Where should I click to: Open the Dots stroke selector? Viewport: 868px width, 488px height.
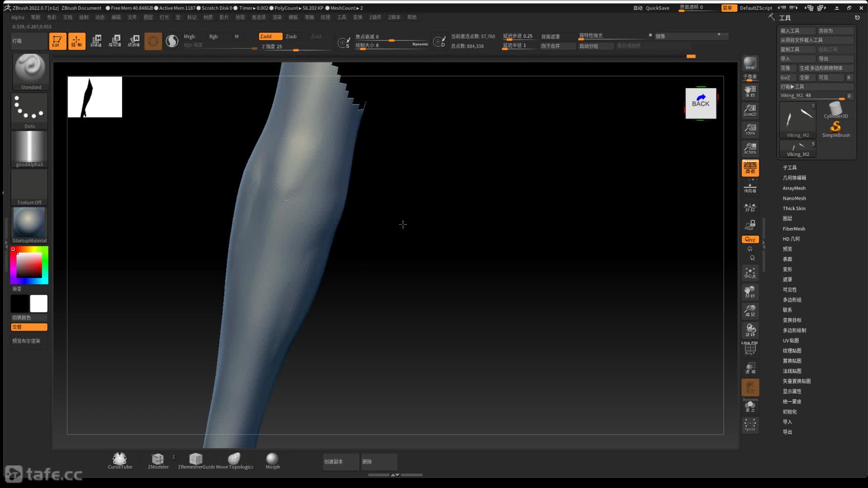(x=30, y=111)
